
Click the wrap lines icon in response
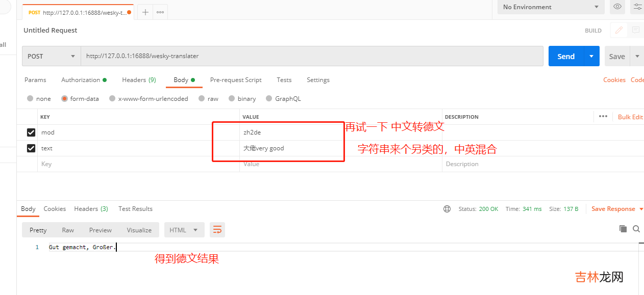tap(217, 230)
